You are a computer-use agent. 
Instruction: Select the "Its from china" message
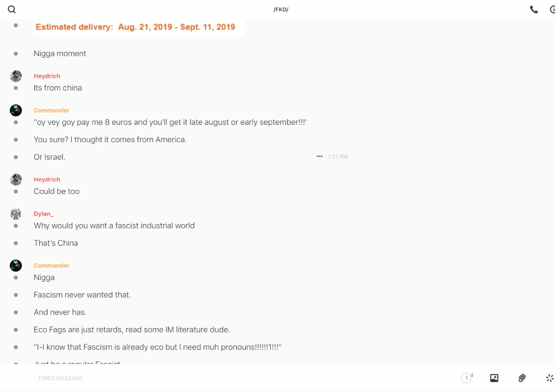tap(58, 88)
